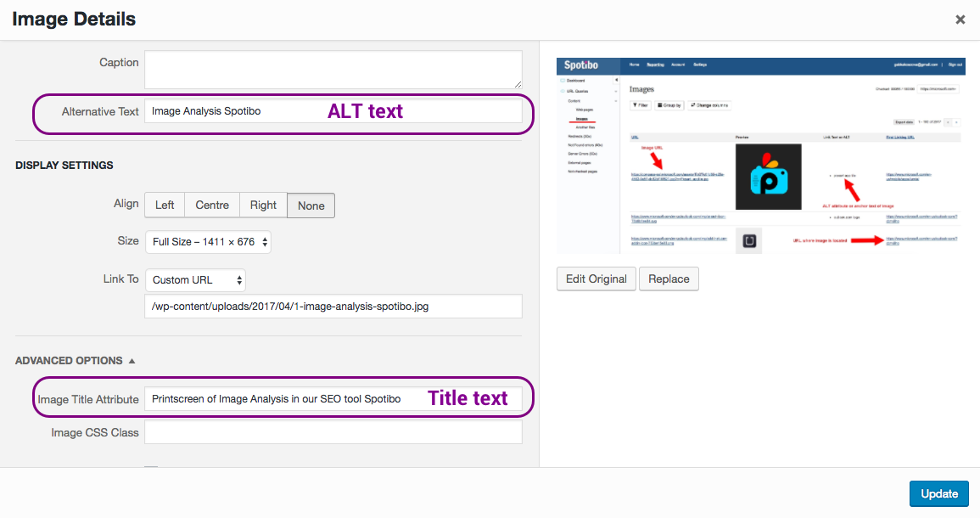This screenshot has height=518, width=980.
Task: Open the Link To dropdown showing Custom URL
Action: [x=196, y=280]
